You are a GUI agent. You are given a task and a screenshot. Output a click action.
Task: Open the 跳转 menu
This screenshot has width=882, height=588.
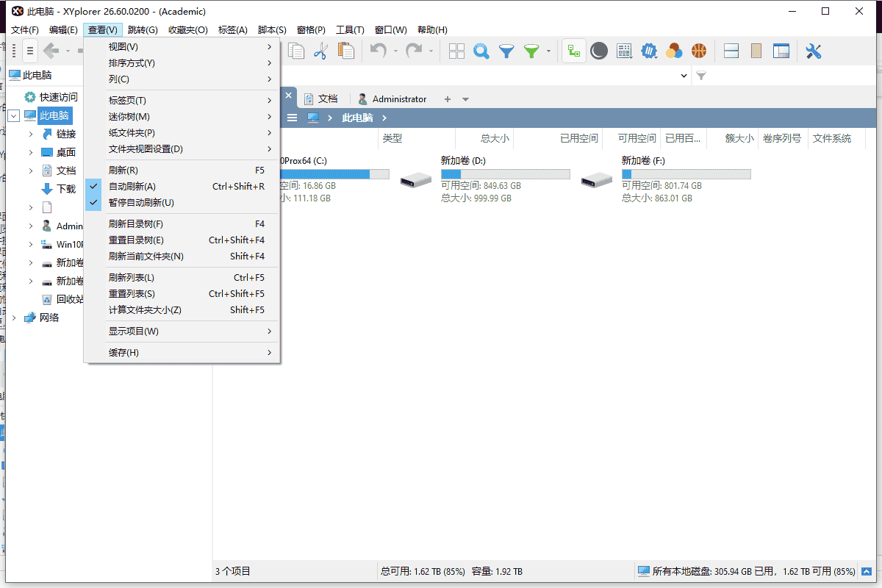coord(142,29)
